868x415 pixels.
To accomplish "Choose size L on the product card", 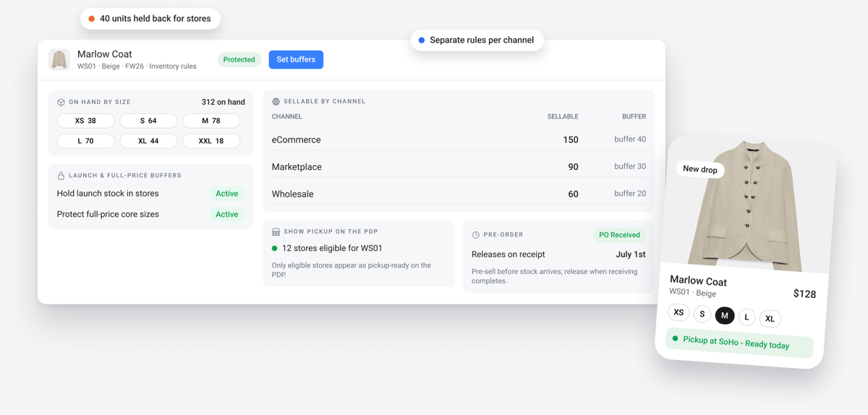I will click(747, 317).
